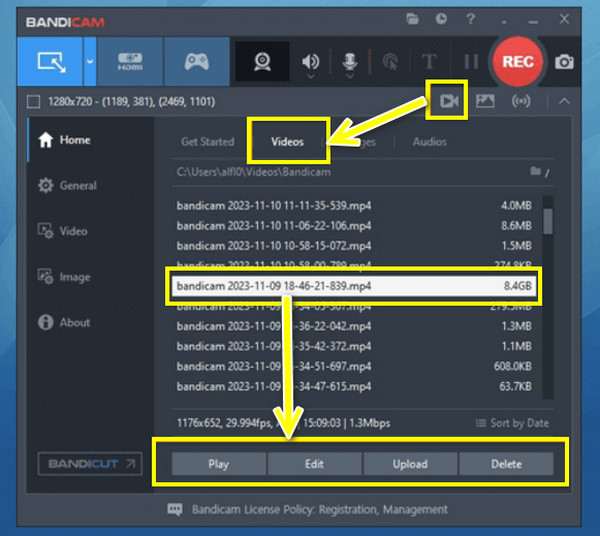Take a screenshot with the camera icon
600x536 pixels.
(564, 62)
